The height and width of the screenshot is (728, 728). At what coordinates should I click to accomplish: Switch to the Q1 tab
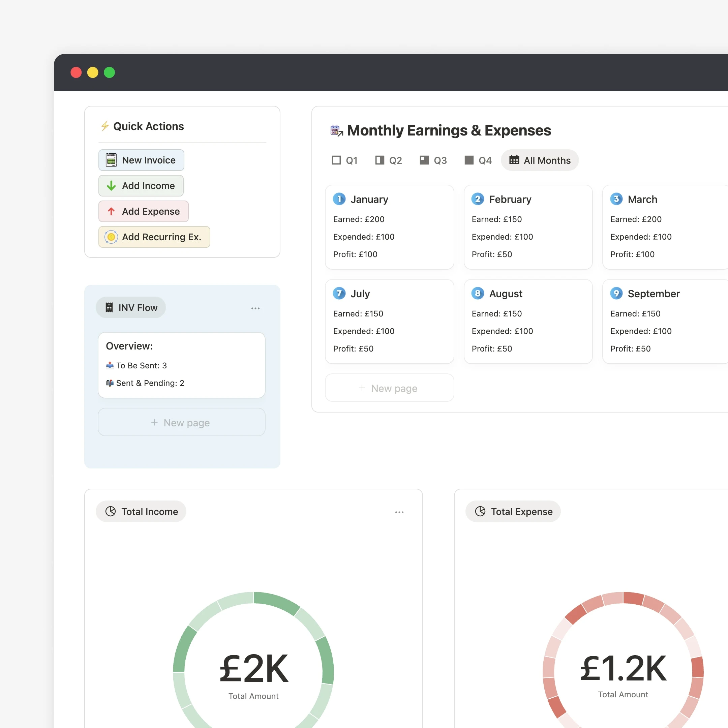click(x=344, y=160)
